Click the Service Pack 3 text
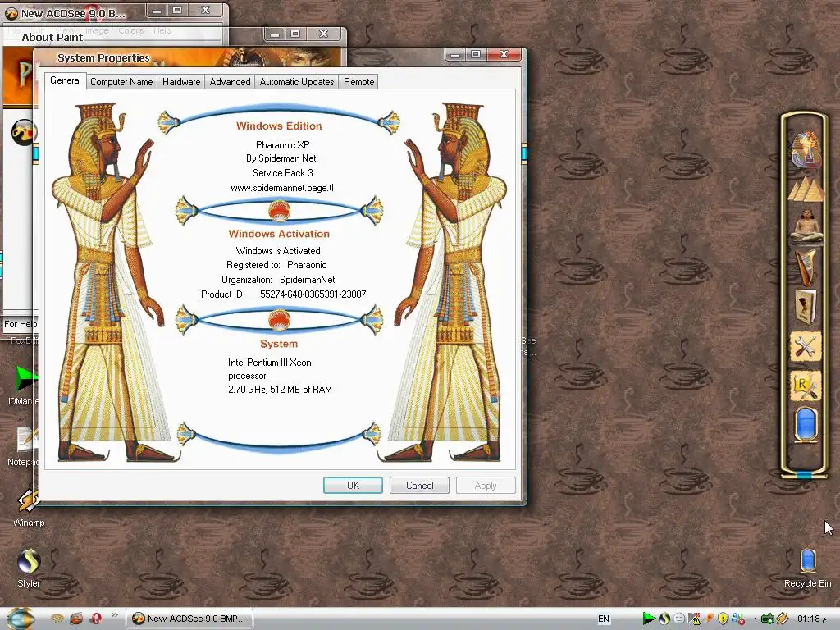Image resolution: width=840 pixels, height=630 pixels. pyautogui.click(x=283, y=173)
